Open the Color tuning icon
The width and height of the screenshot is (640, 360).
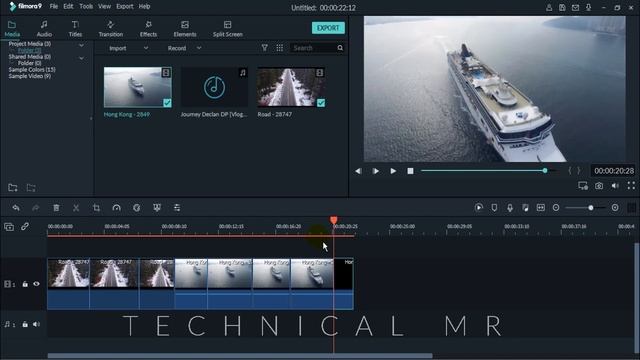coord(137,208)
